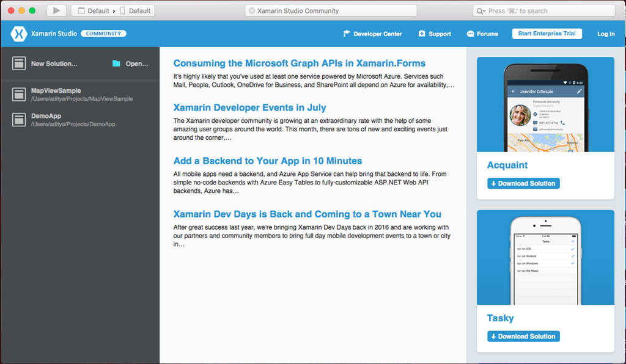This screenshot has height=364, width=626.
Task: Click the Acquaint app preview thumbnail
Action: [545, 105]
